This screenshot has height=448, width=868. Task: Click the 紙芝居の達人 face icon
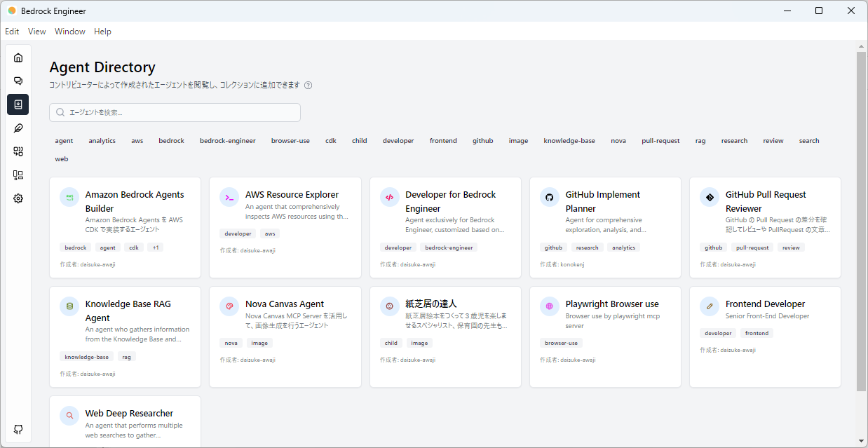click(x=389, y=306)
